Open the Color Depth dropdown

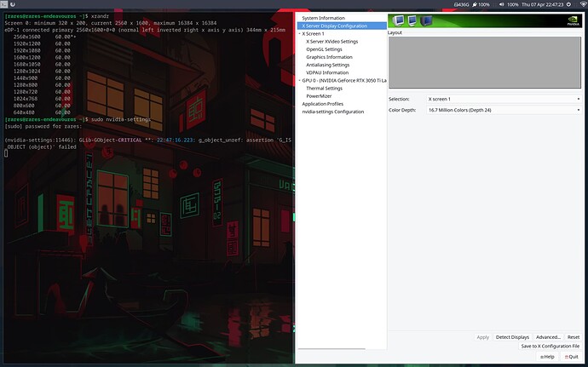click(504, 110)
